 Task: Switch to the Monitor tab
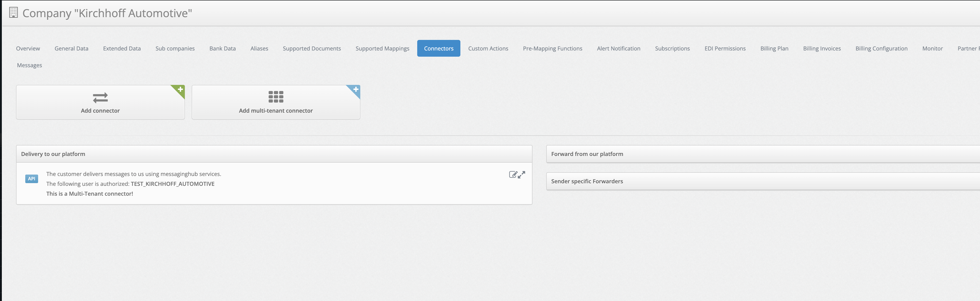[932, 48]
